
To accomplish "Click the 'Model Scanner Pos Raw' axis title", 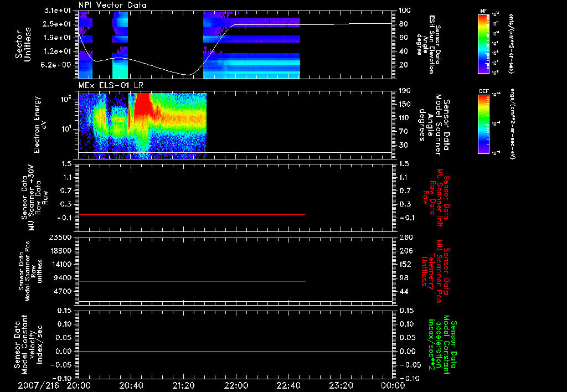I will click(30, 271).
